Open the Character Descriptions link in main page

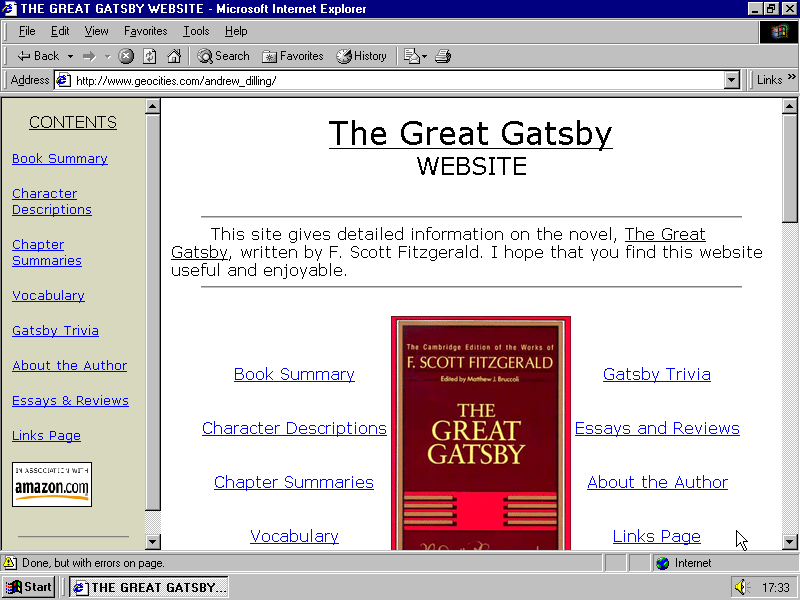coord(294,428)
